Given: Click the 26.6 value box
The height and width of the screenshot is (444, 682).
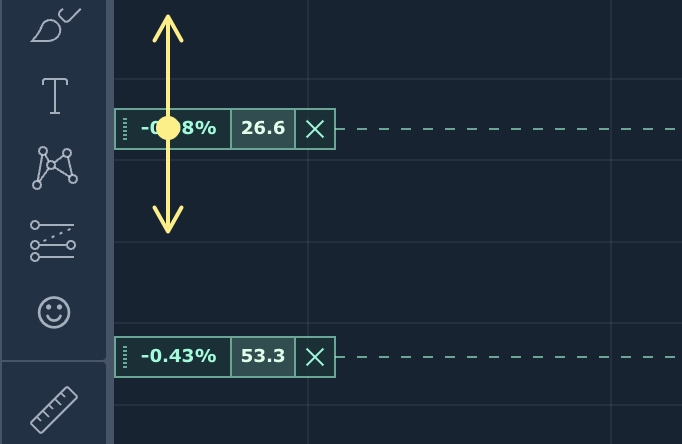Looking at the screenshot, I should tap(263, 129).
